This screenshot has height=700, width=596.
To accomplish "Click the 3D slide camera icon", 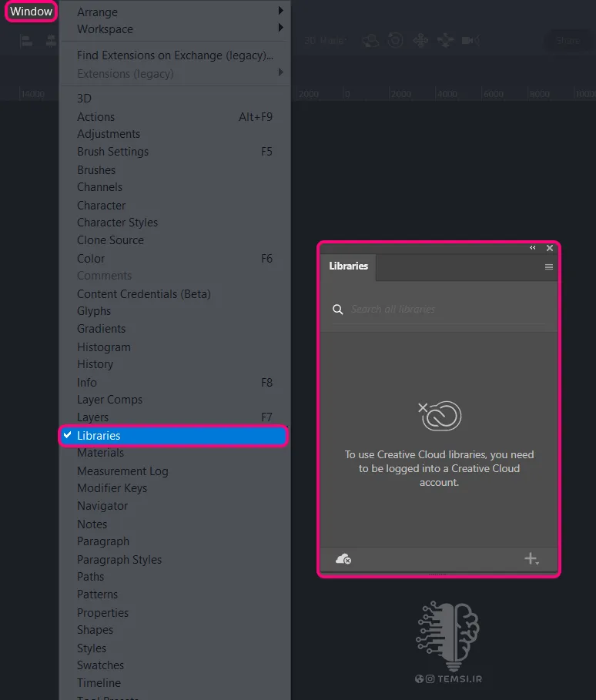I will point(445,41).
